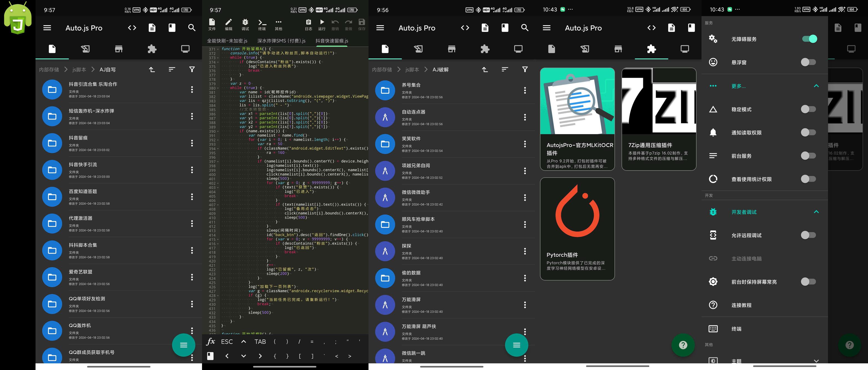The height and width of the screenshot is (370, 868).
Task: Tap the ESC key in the editor
Action: click(227, 342)
